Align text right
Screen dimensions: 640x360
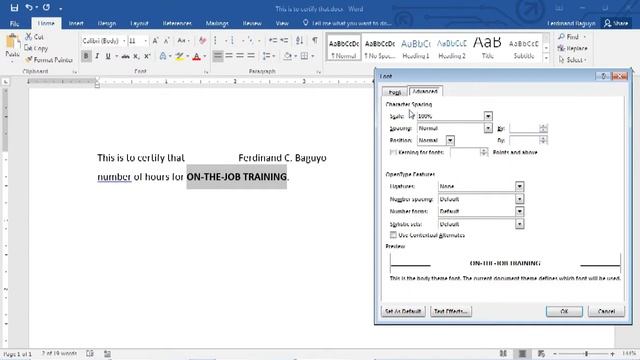240,56
